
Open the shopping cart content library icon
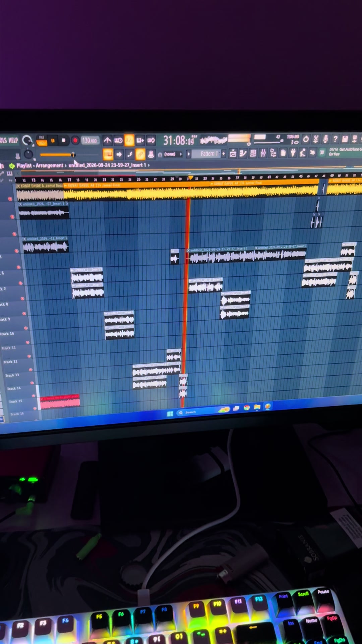pyautogui.click(x=322, y=152)
